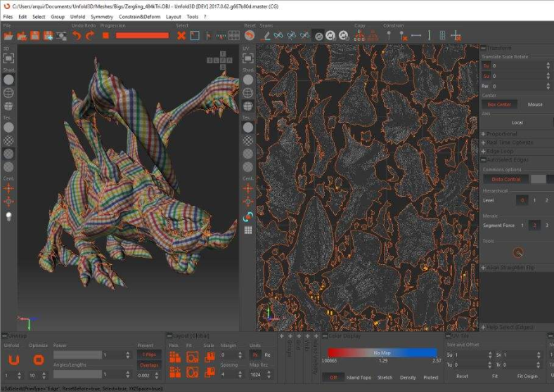Viewport: 554px width, 392px height.
Task: Click the horizontal constraint line icon
Action: point(416,36)
